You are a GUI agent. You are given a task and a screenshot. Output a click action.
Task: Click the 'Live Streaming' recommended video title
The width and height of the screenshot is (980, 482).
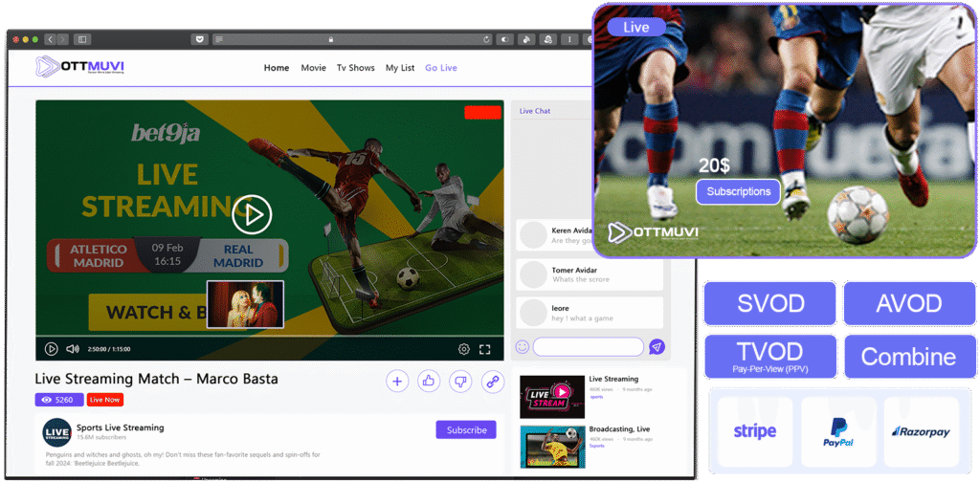(613, 379)
